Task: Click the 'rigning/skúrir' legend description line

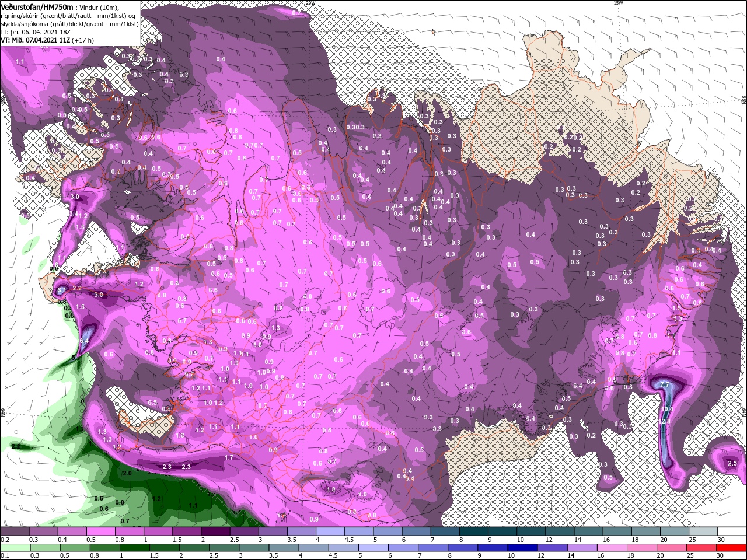Action: 69,16
